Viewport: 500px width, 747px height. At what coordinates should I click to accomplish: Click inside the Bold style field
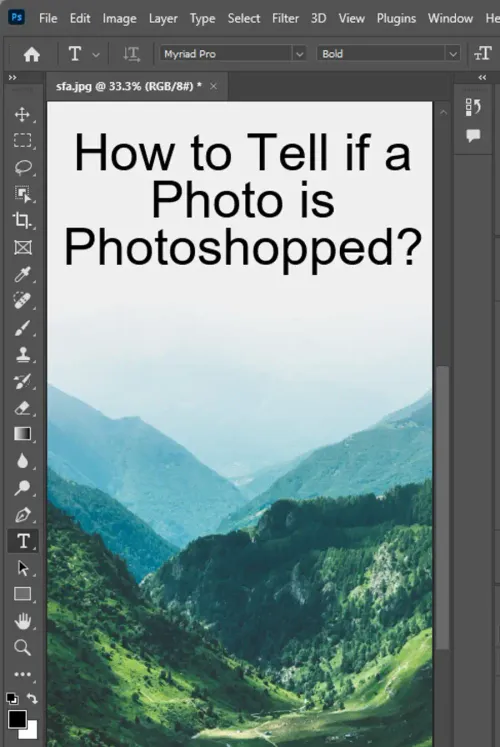[382, 54]
